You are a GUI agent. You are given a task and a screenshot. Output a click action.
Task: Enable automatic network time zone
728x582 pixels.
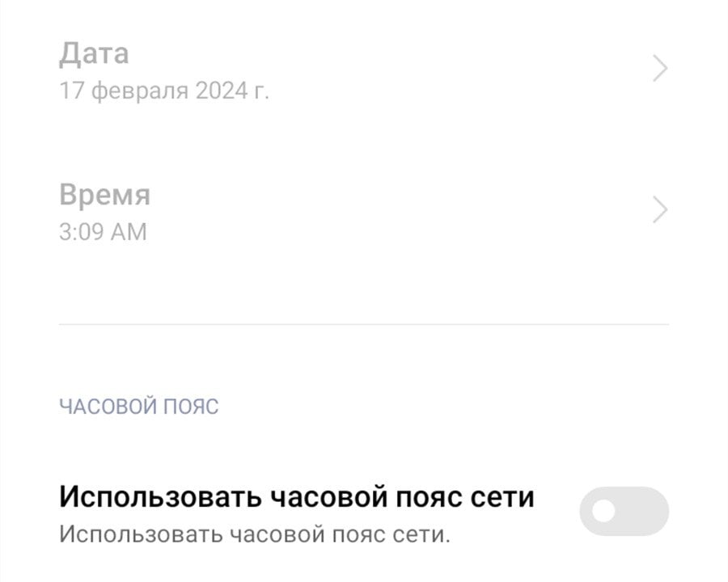tap(624, 511)
